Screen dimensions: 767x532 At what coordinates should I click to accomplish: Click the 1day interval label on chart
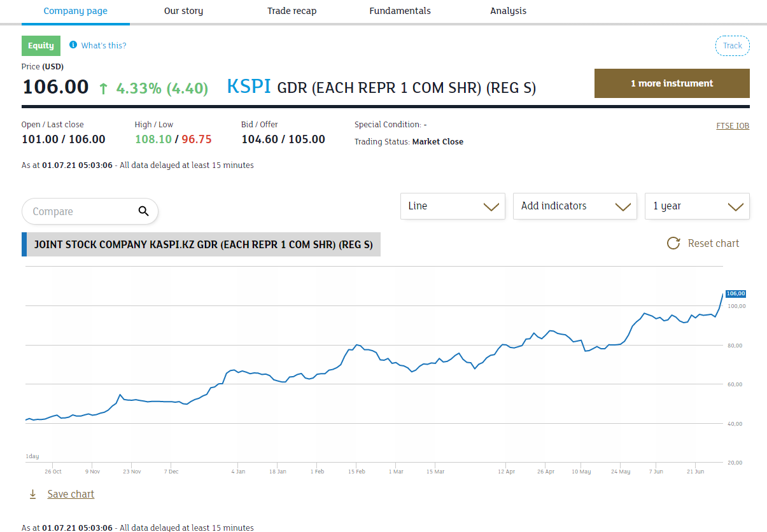pyautogui.click(x=32, y=456)
